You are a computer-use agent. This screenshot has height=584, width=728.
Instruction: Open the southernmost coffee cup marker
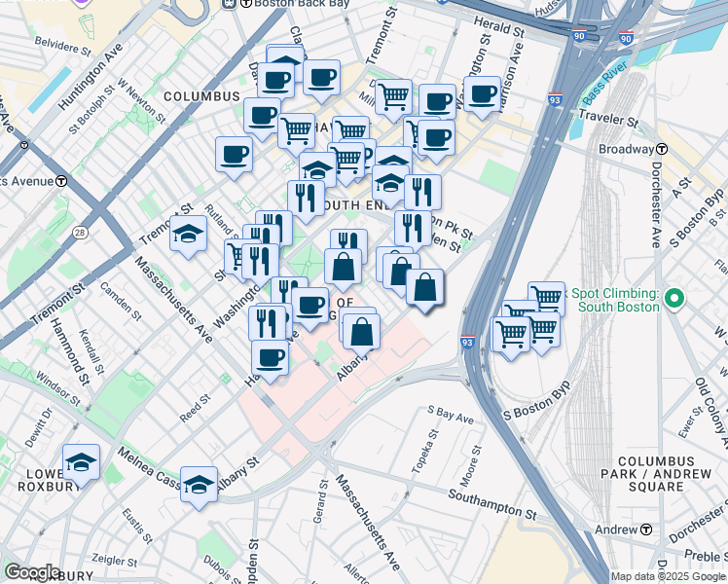(x=270, y=356)
